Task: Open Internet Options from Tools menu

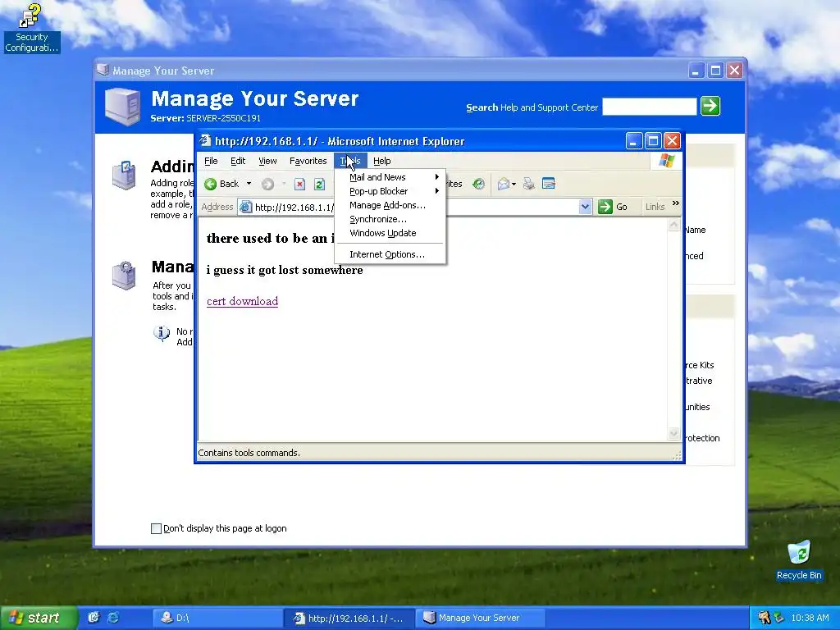Action: [x=390, y=254]
